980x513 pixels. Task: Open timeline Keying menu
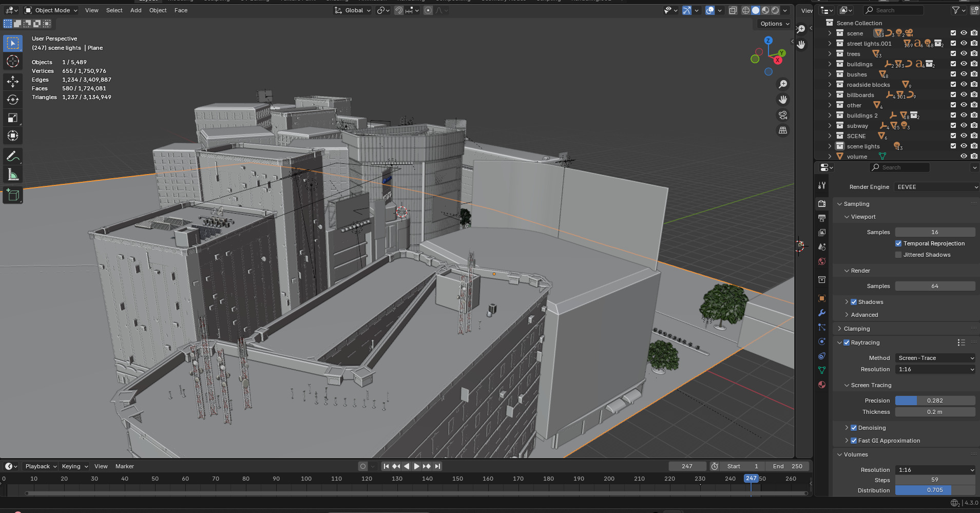(74, 466)
